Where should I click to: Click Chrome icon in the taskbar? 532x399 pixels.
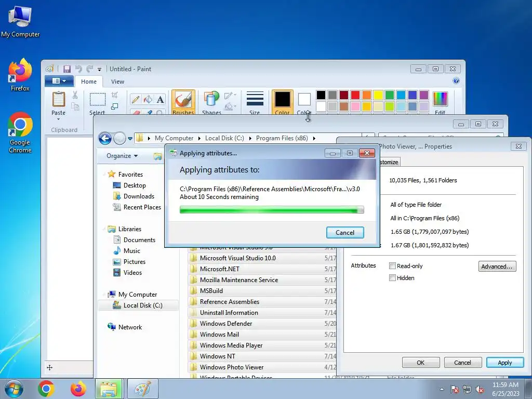click(x=46, y=389)
